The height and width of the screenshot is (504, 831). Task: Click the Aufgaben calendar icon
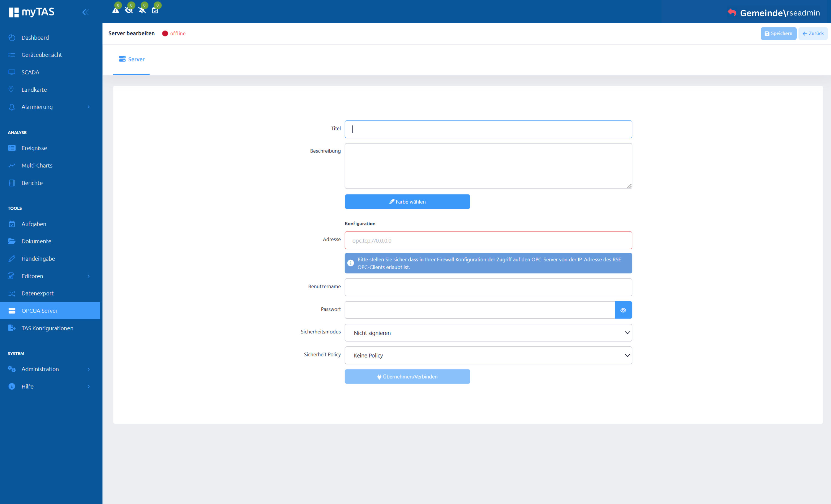pyautogui.click(x=12, y=224)
